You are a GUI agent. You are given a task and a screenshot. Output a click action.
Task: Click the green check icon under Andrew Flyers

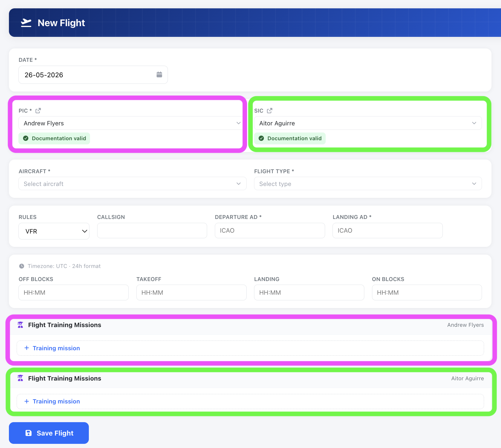[26, 138]
